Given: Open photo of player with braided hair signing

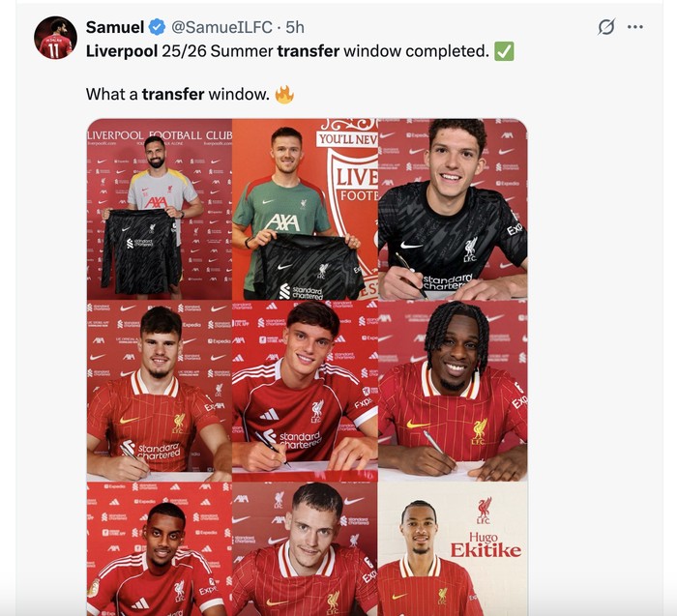Looking at the screenshot, I should click(x=453, y=391).
